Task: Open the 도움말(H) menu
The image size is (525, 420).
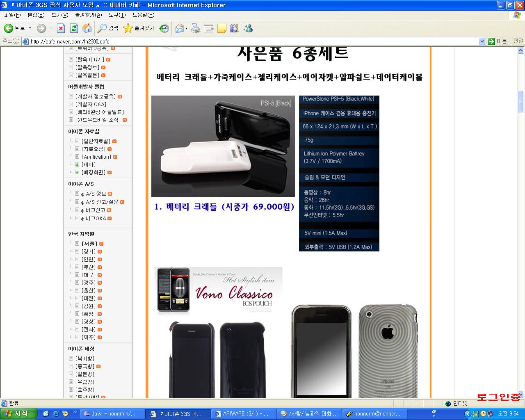Action: [143, 15]
